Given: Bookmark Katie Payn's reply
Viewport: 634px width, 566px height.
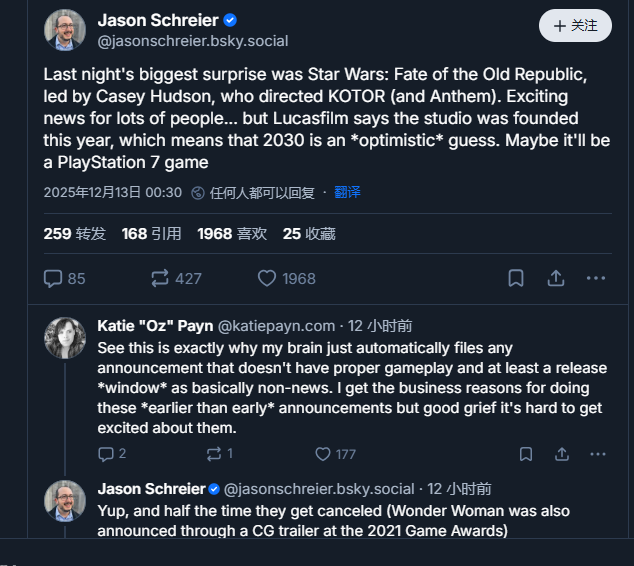Looking at the screenshot, I should (526, 454).
